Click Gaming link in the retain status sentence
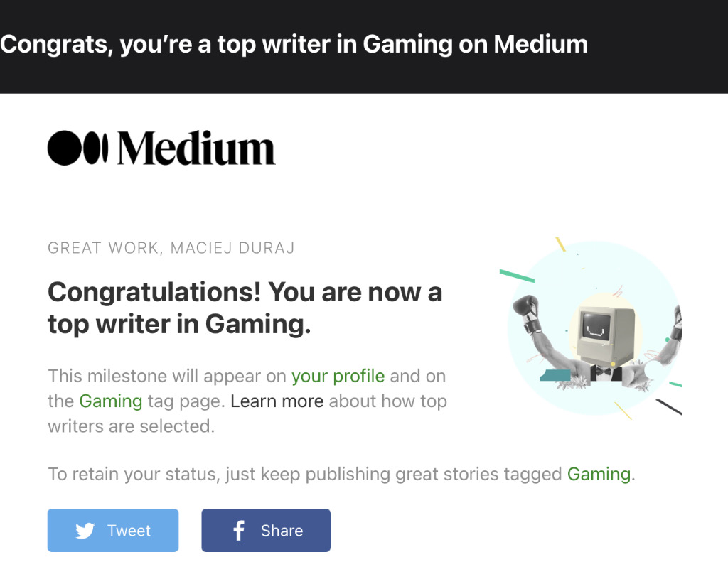This screenshot has width=728, height=584. [x=599, y=474]
